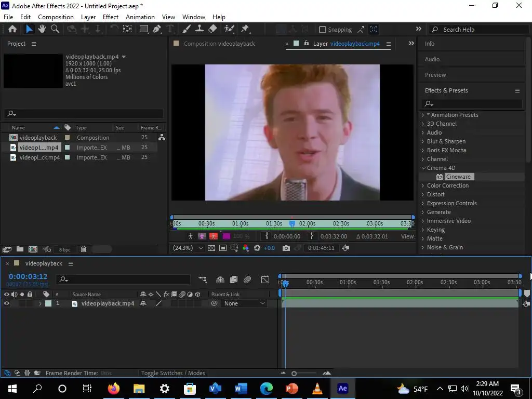The height and width of the screenshot is (399, 532).
Task: Open the Project panel menu icon
Action: (x=34, y=44)
